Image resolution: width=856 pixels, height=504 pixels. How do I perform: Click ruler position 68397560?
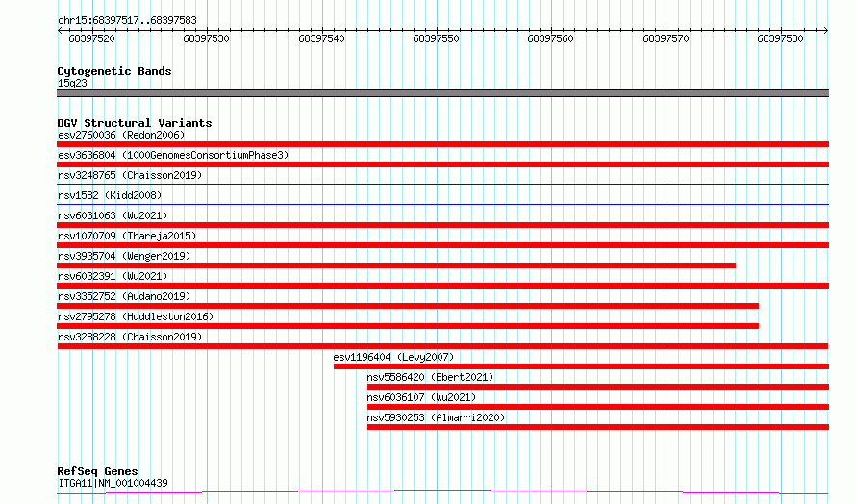point(551,38)
